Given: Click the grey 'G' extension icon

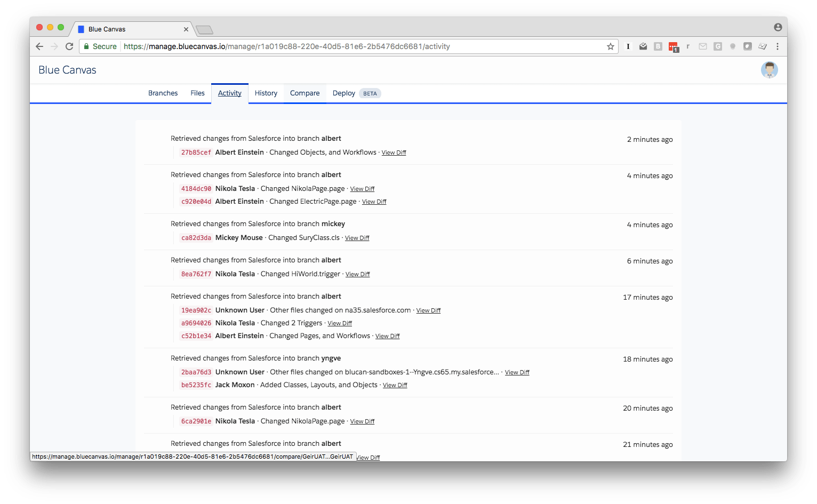Looking at the screenshot, I should click(x=718, y=46).
